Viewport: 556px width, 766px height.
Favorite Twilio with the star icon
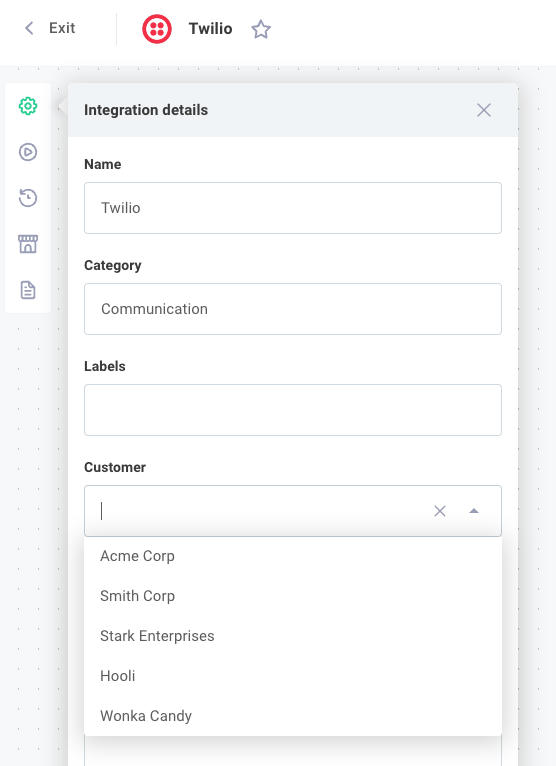point(261,29)
